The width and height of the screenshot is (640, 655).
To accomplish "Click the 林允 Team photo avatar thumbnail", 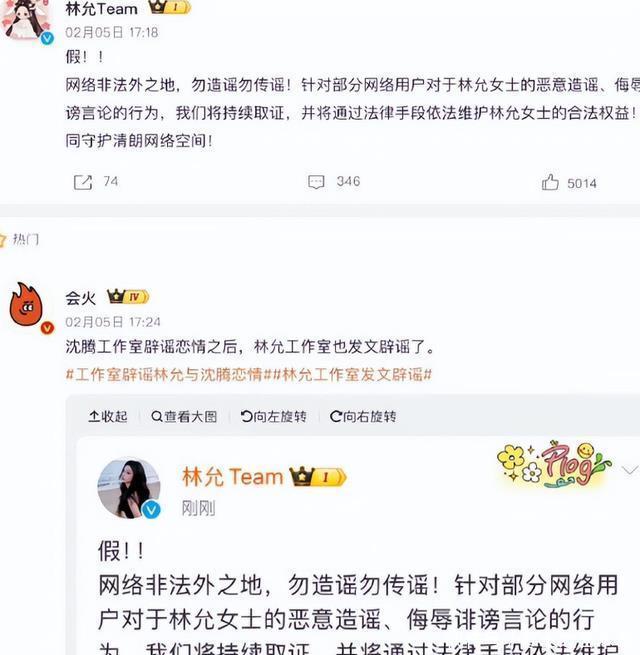I will tap(129, 489).
